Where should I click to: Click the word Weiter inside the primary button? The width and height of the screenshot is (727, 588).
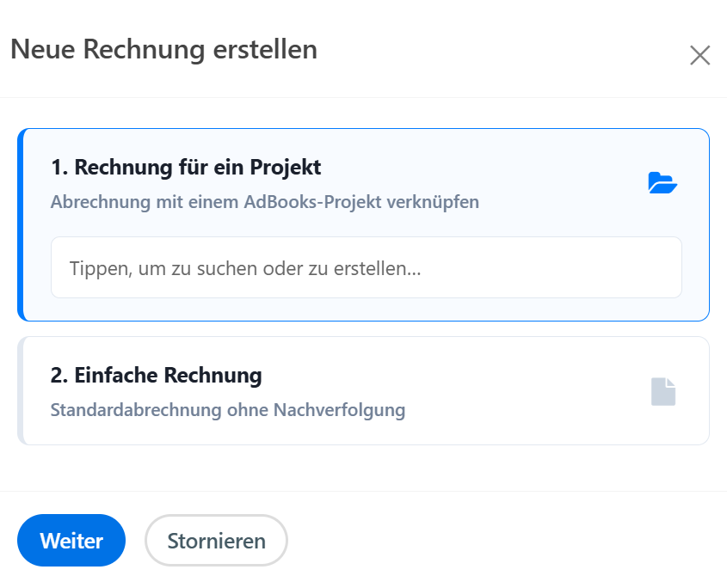click(x=71, y=541)
